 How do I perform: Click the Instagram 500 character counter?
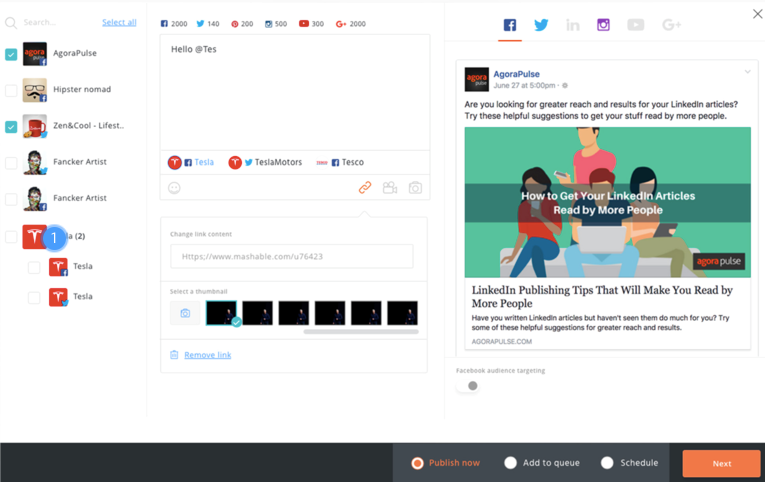[276, 23]
